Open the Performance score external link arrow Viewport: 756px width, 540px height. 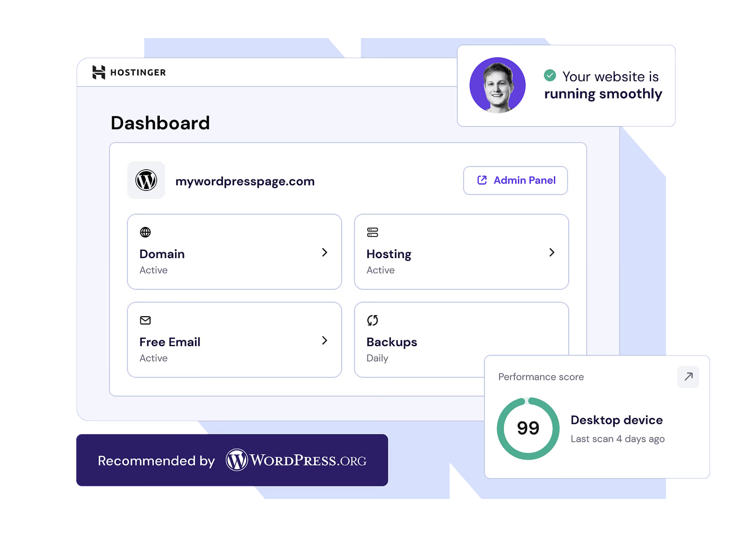[688, 377]
